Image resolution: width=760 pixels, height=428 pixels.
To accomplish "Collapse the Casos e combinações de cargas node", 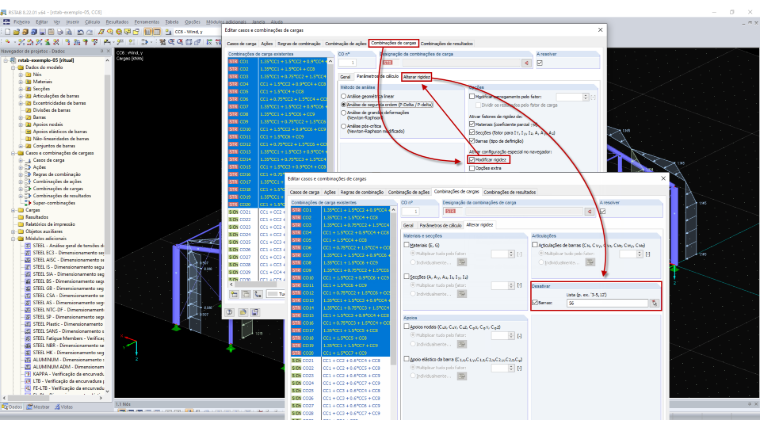I will coord(14,153).
